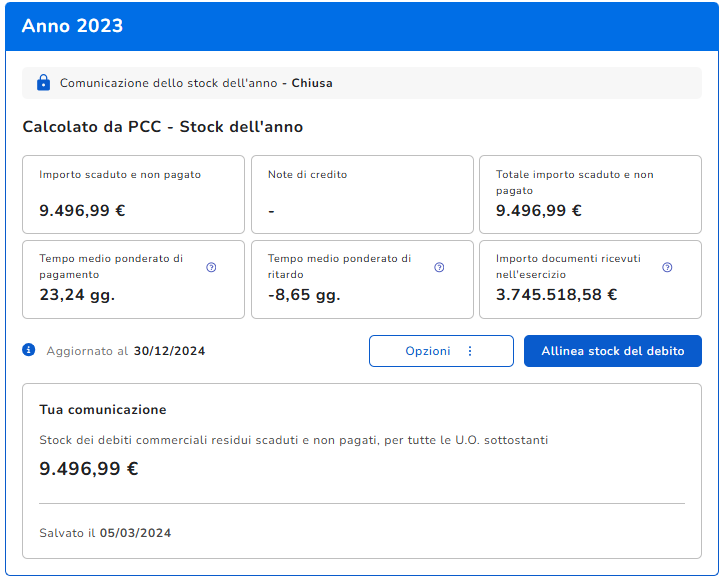Screen dimensions: 726x581
Task: Click the lock icon in the Comunicazione banner
Action: point(43,83)
